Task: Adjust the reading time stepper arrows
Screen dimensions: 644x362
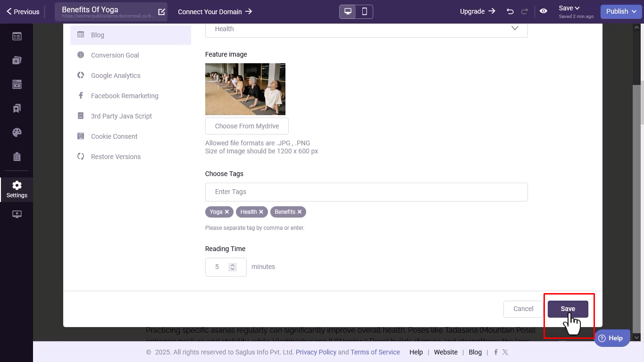Action: (x=232, y=267)
